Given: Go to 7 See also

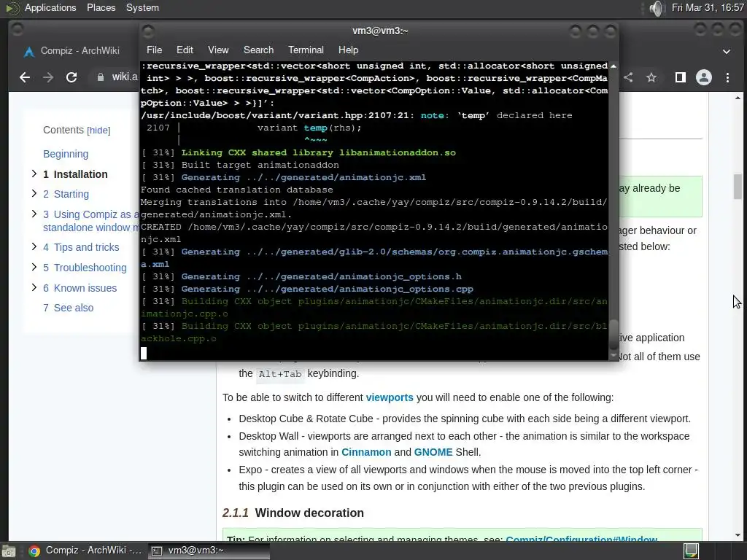Looking at the screenshot, I should coord(68,308).
